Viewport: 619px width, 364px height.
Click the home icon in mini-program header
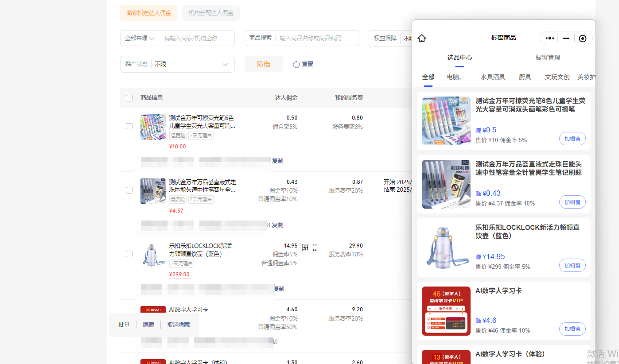[x=422, y=38]
